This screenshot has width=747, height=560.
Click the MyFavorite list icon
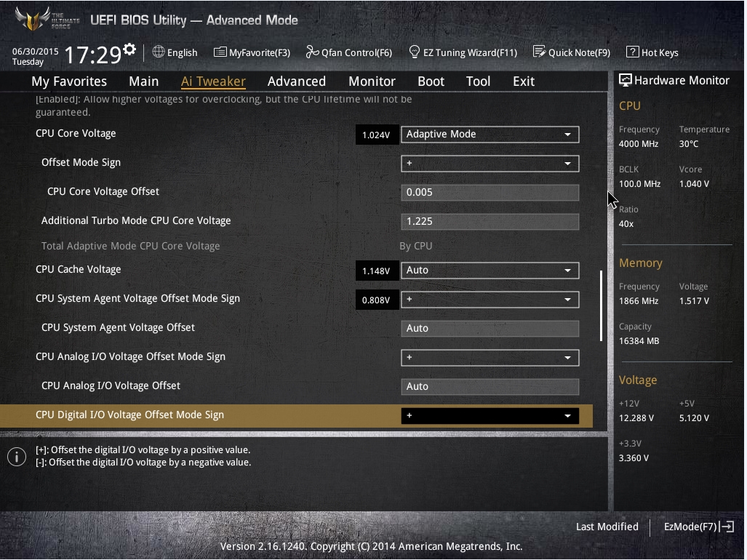tap(220, 52)
